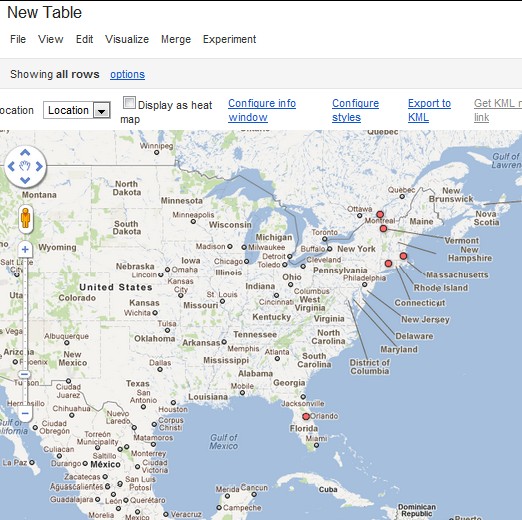Click the Chicago city dot
522x520 pixels.
[x=246, y=262]
